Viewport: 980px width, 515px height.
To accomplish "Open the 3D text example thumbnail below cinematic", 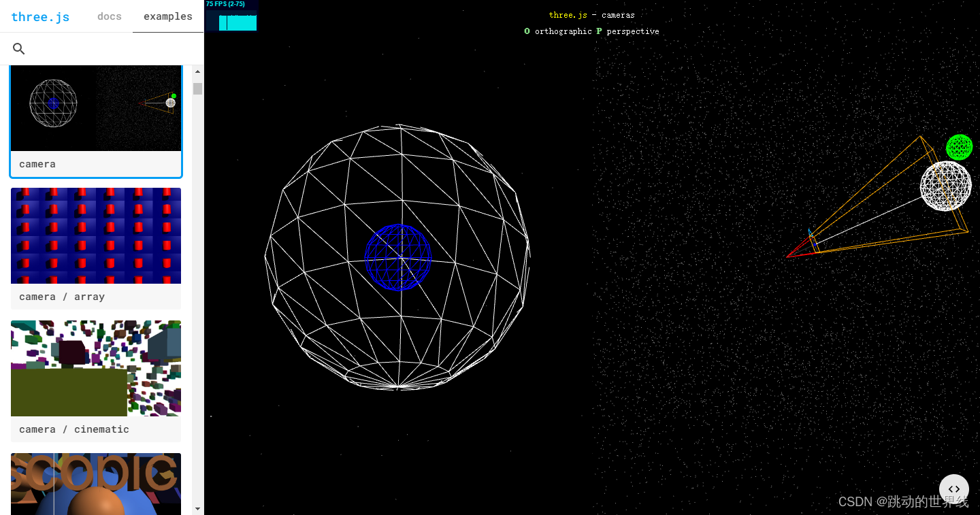I will (96, 484).
